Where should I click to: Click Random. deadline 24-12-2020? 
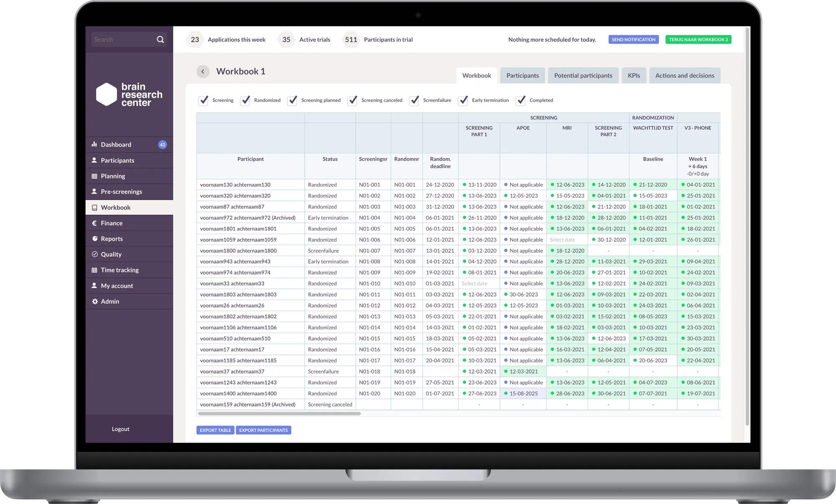pos(440,185)
